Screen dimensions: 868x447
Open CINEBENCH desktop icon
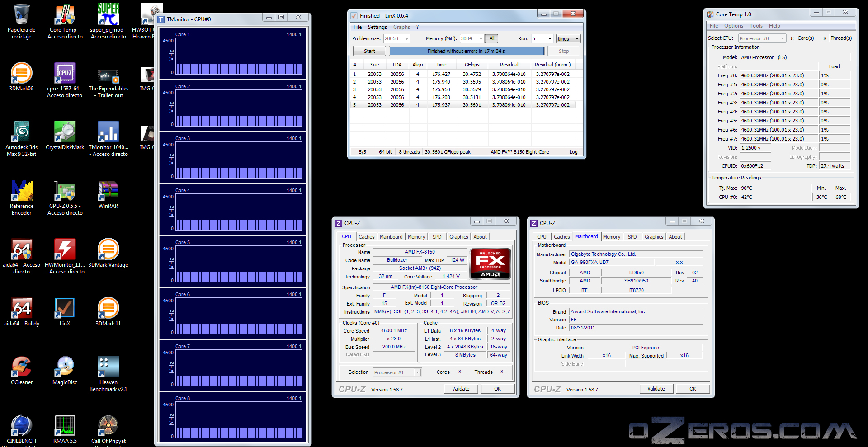[x=21, y=429]
